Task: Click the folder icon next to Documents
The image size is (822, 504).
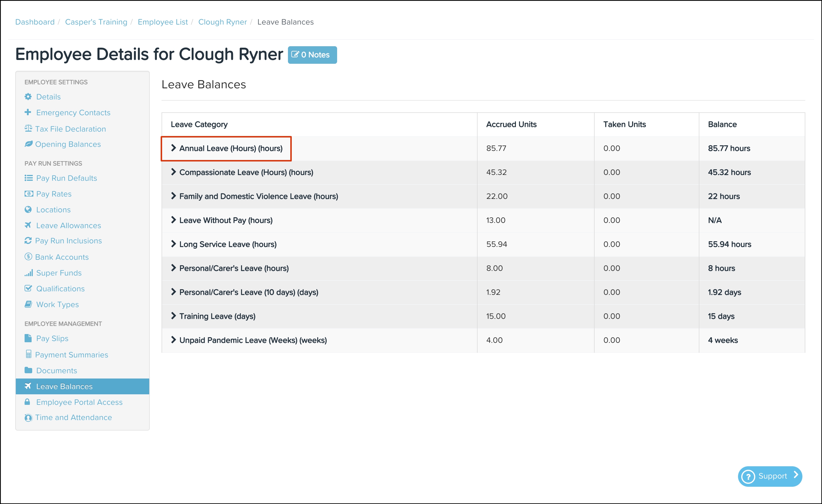Action: point(28,370)
